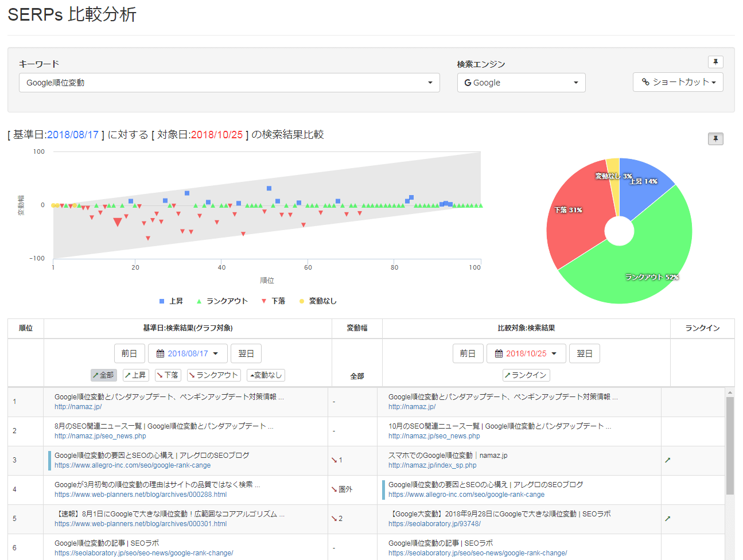
Task: Pin the comparison chart panel
Action: coord(715,139)
